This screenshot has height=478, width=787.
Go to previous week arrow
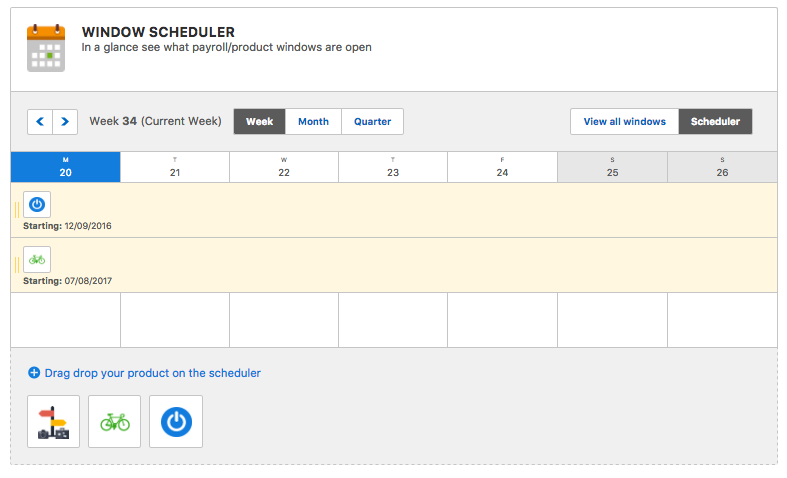(40, 122)
